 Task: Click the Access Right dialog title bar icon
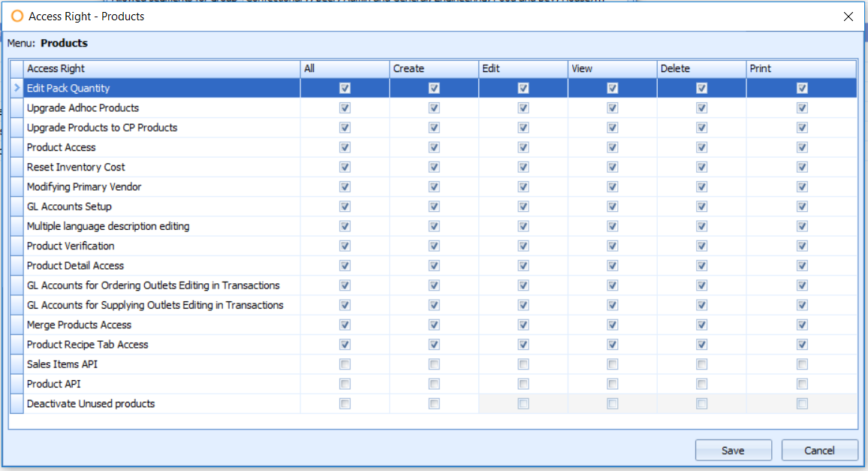click(x=17, y=16)
